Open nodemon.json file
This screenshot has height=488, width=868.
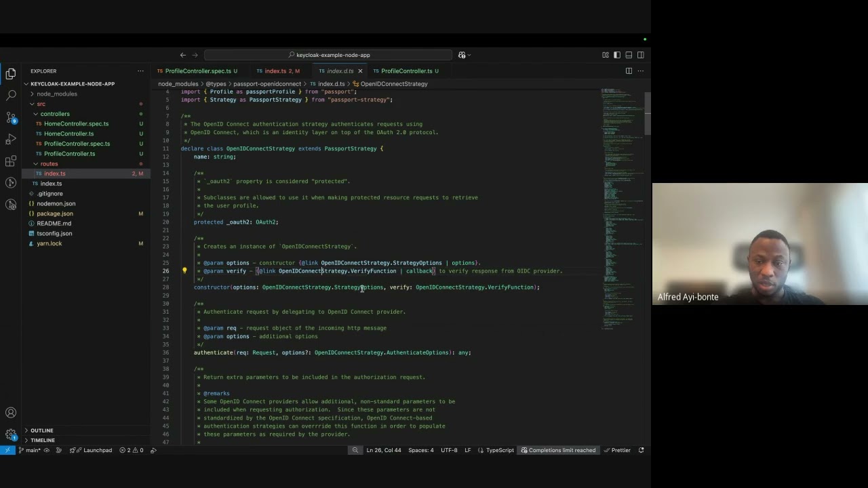tap(56, 204)
